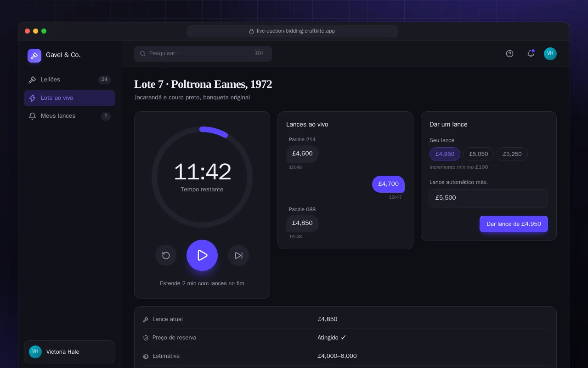The image size is (588, 368).
Task: Restart the countdown with reset icon
Action: click(x=166, y=255)
